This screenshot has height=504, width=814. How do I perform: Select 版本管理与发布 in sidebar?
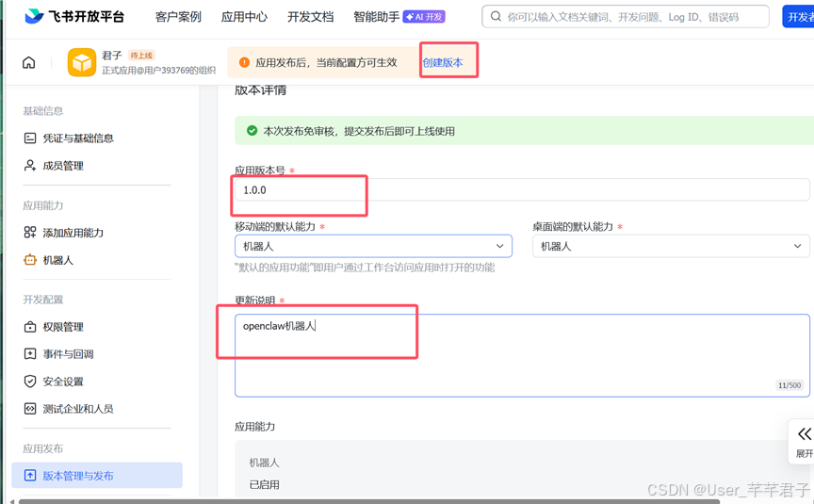point(97,476)
